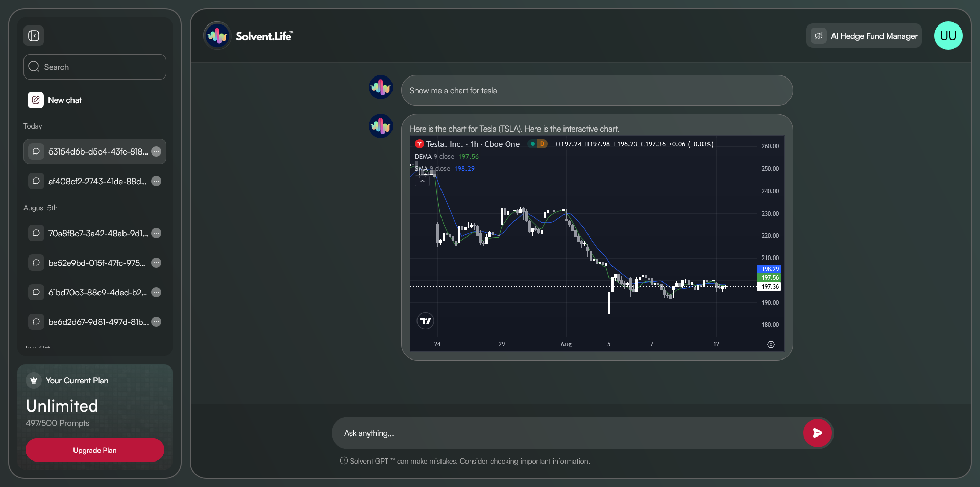
Task: Open options for chat be6d2d67
Action: pyautogui.click(x=156, y=322)
